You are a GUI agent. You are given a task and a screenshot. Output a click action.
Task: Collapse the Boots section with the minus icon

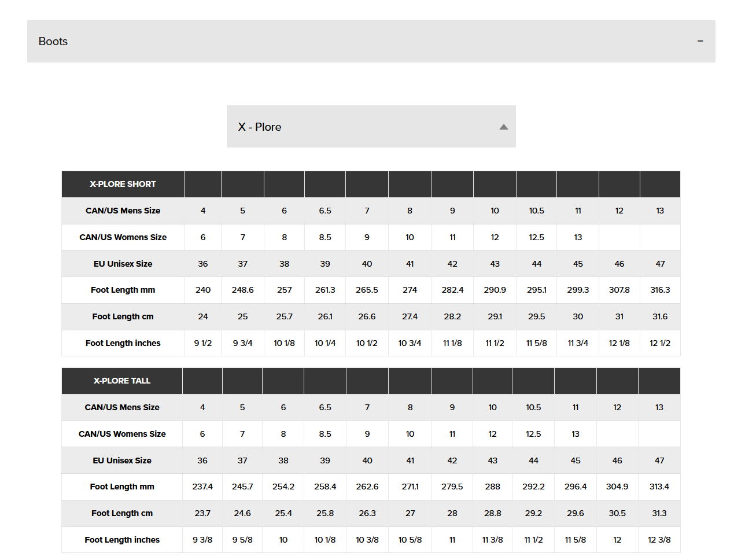700,41
